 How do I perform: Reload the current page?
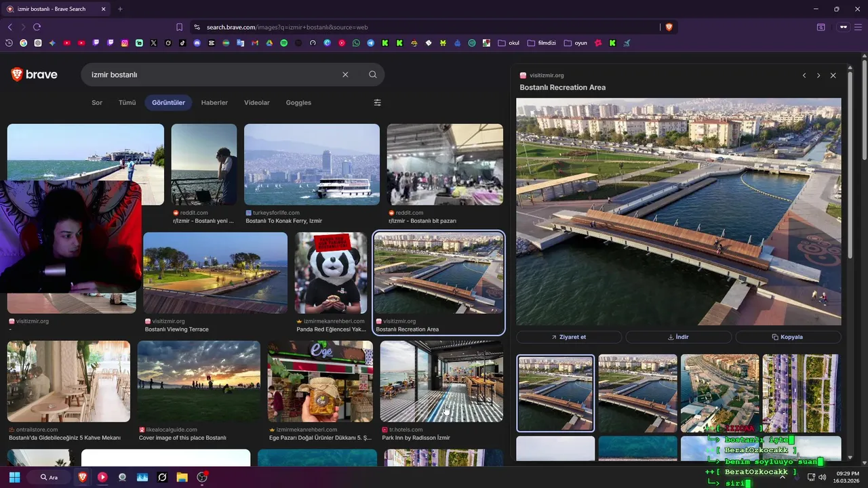coord(37,27)
